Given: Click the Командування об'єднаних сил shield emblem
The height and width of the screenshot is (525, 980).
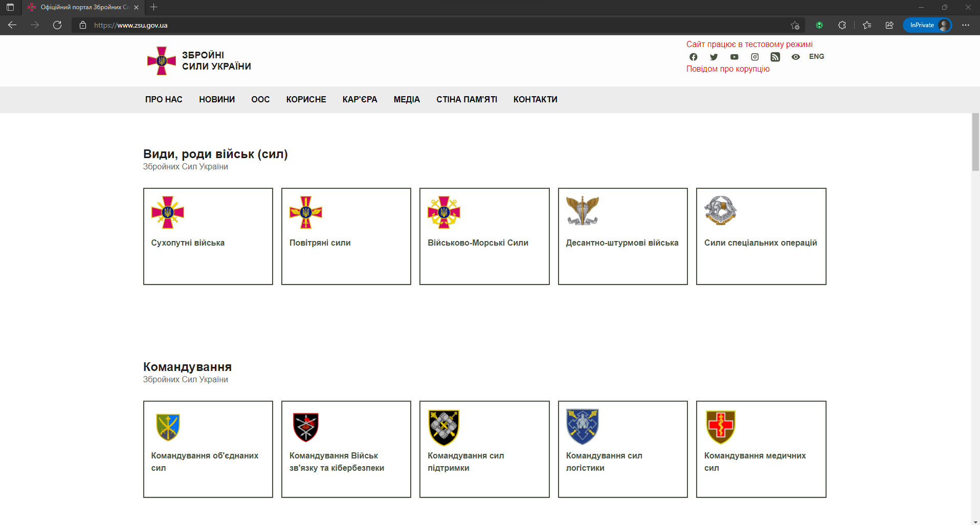Looking at the screenshot, I should [x=168, y=427].
